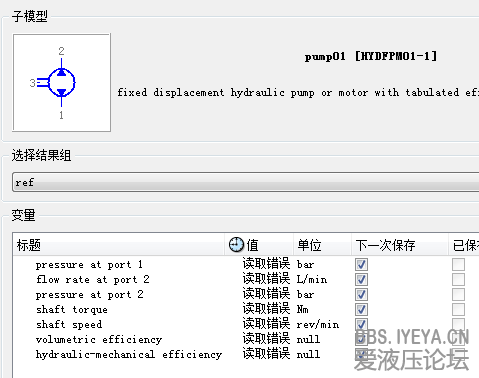479x378 pixels.
Task: Click the null unit of volumetric efficiency
Action: click(308, 339)
